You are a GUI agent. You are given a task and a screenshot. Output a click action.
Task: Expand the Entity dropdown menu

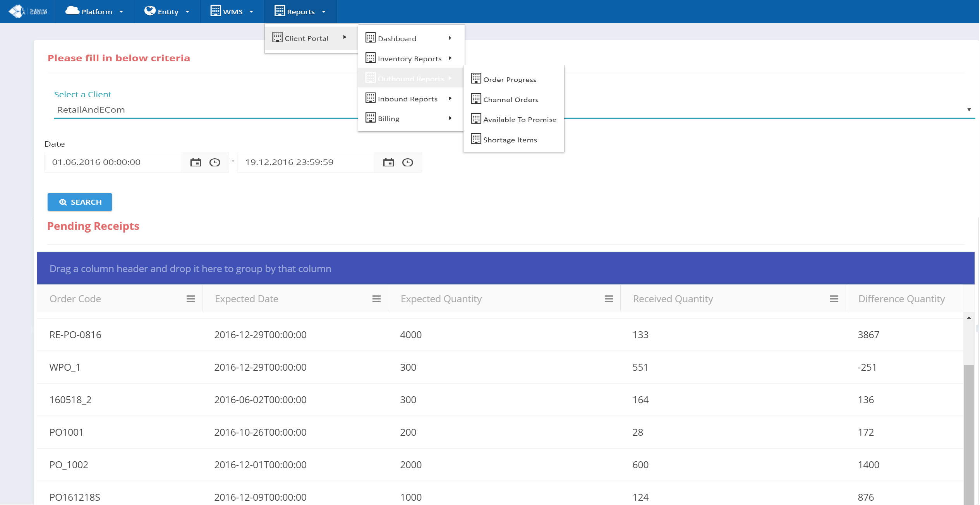click(x=167, y=12)
